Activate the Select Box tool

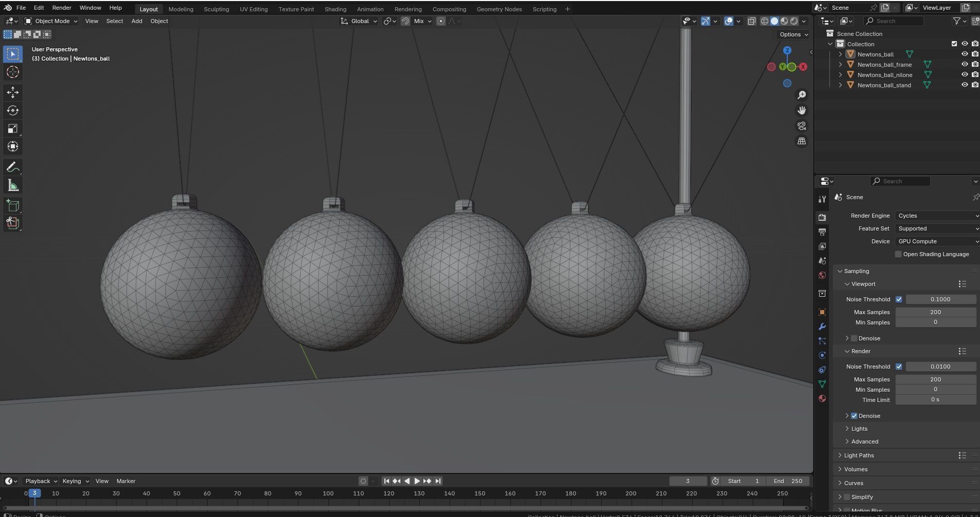pos(13,54)
